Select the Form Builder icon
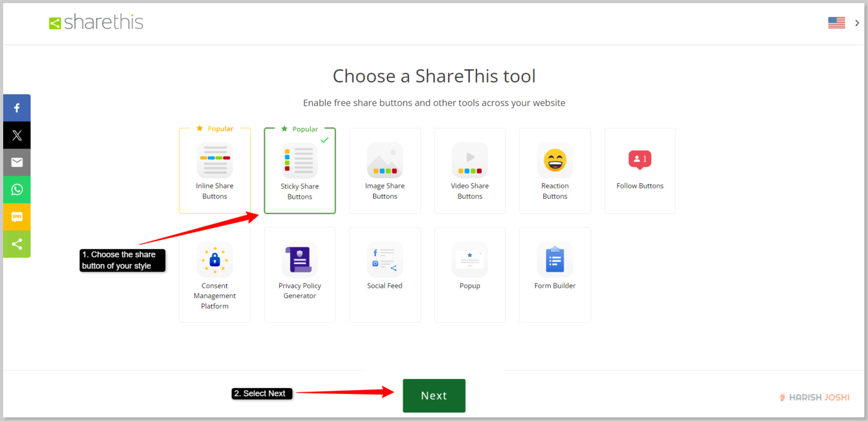The width and height of the screenshot is (868, 421). [555, 260]
